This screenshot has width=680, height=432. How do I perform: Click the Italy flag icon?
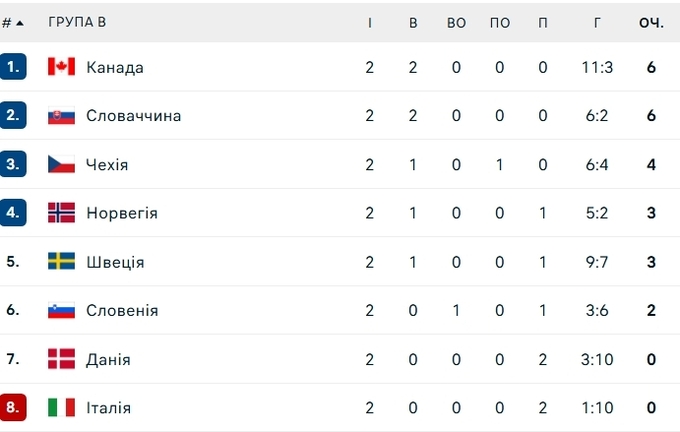pyautogui.click(x=61, y=408)
